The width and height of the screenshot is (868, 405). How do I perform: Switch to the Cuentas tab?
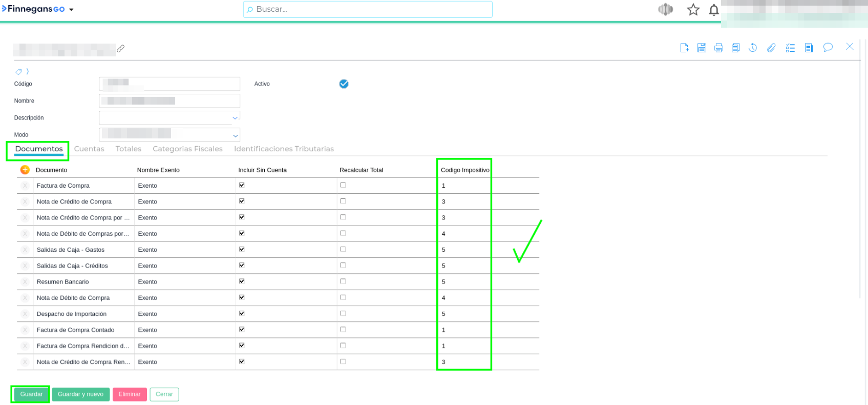tap(89, 149)
